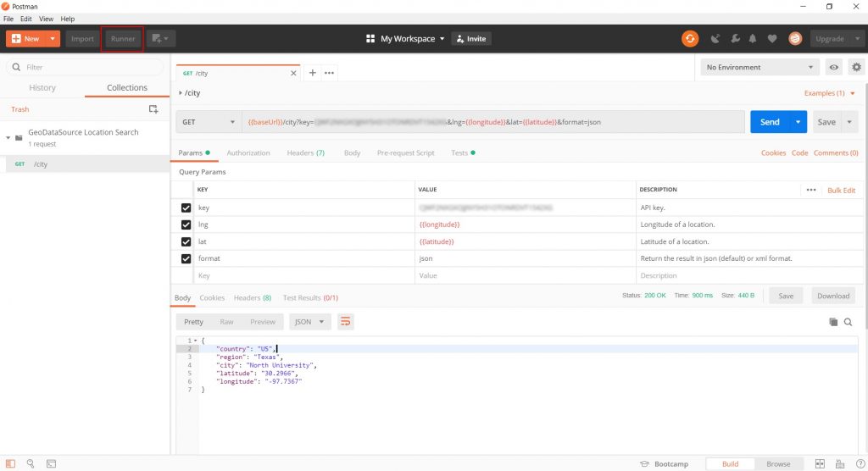
Task: Open Postman console icon in status bar
Action: (x=51, y=464)
